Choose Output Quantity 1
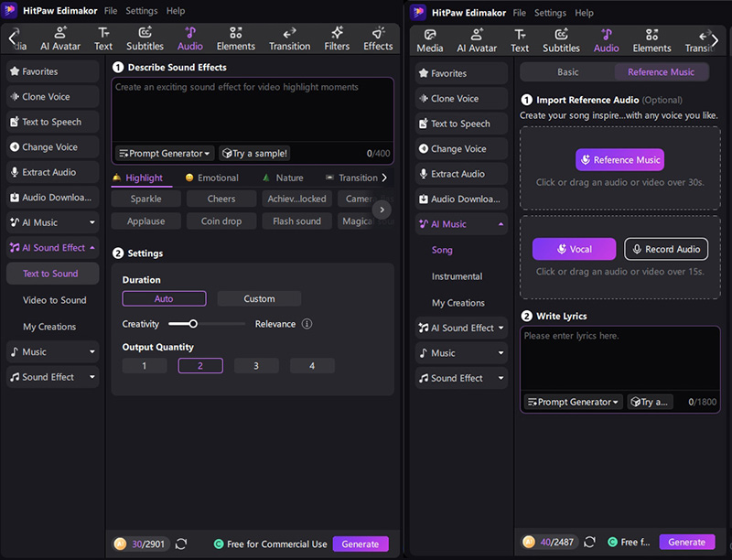 145,366
